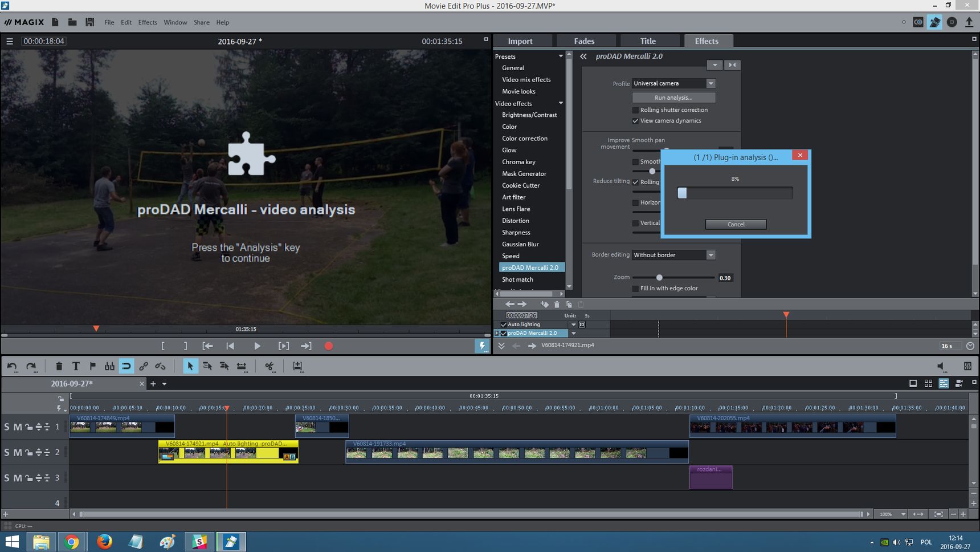The width and height of the screenshot is (980, 552).
Task: Open the Effects menu
Action: (148, 22)
